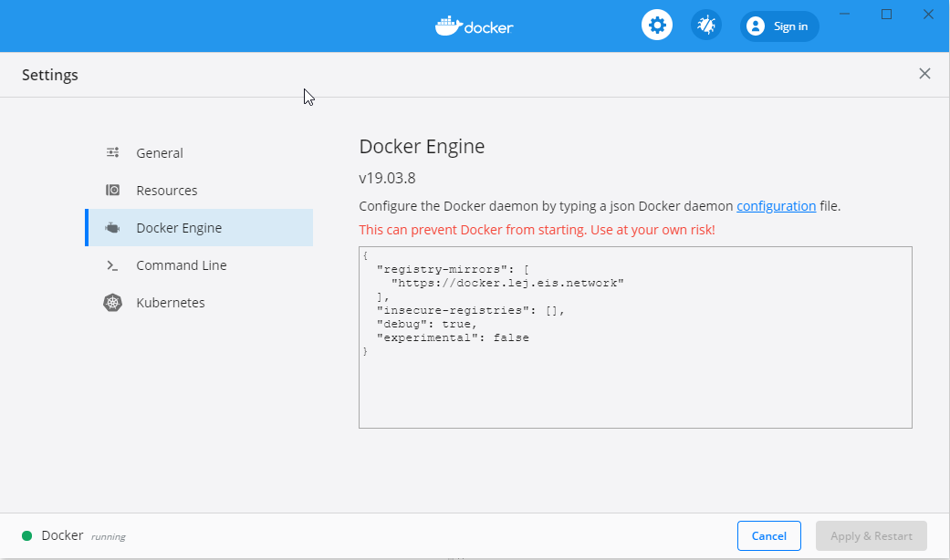The image size is (950, 560).
Task: Click the sliders icon beside General
Action: (112, 153)
